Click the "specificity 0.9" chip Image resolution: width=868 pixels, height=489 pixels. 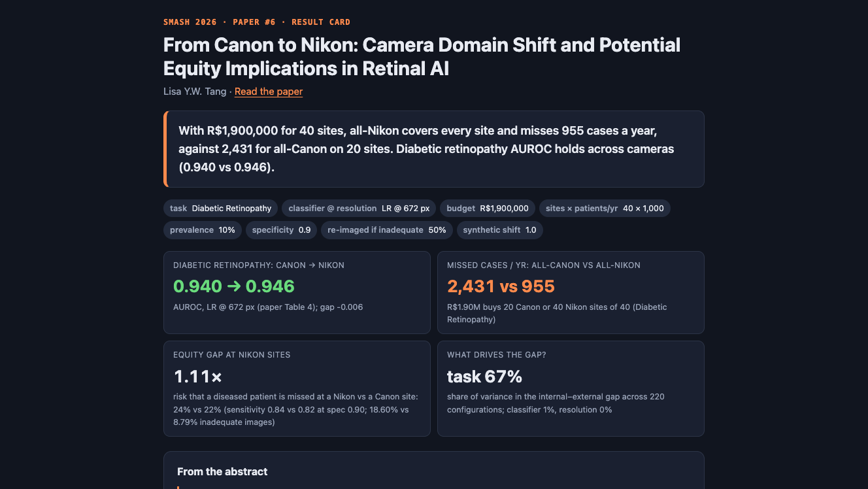click(x=281, y=230)
